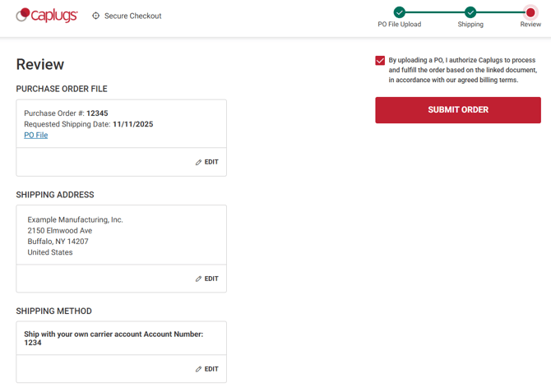Click the Secure Checkout lock icon

96,16
